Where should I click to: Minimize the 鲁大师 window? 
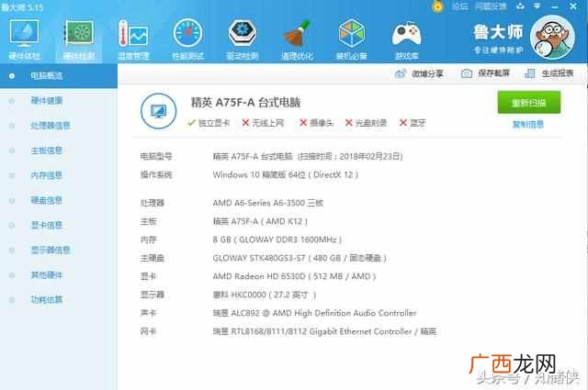[x=555, y=6]
